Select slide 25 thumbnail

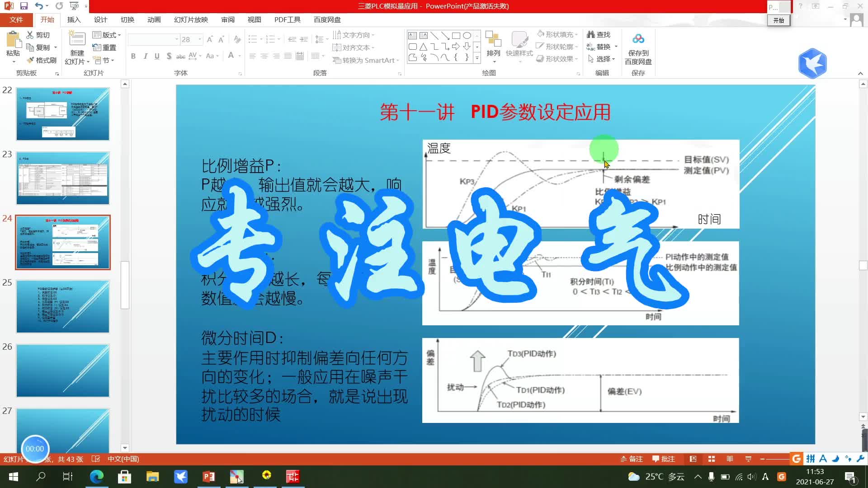click(63, 306)
